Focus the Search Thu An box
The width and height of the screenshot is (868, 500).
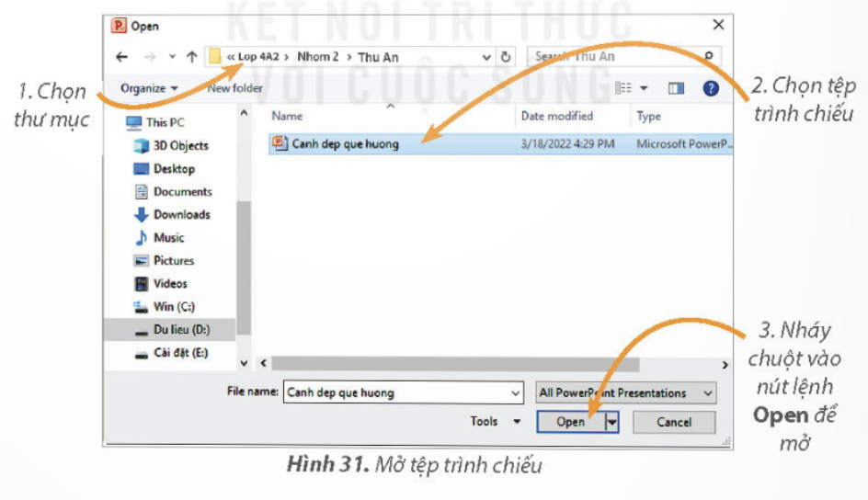point(624,56)
